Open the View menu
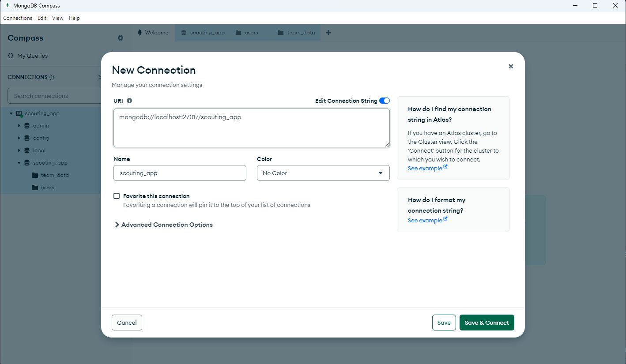The height and width of the screenshot is (364, 626). (x=58, y=18)
